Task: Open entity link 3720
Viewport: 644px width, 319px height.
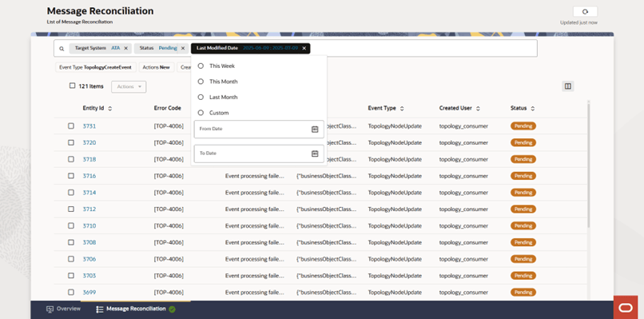Action: 89,142
